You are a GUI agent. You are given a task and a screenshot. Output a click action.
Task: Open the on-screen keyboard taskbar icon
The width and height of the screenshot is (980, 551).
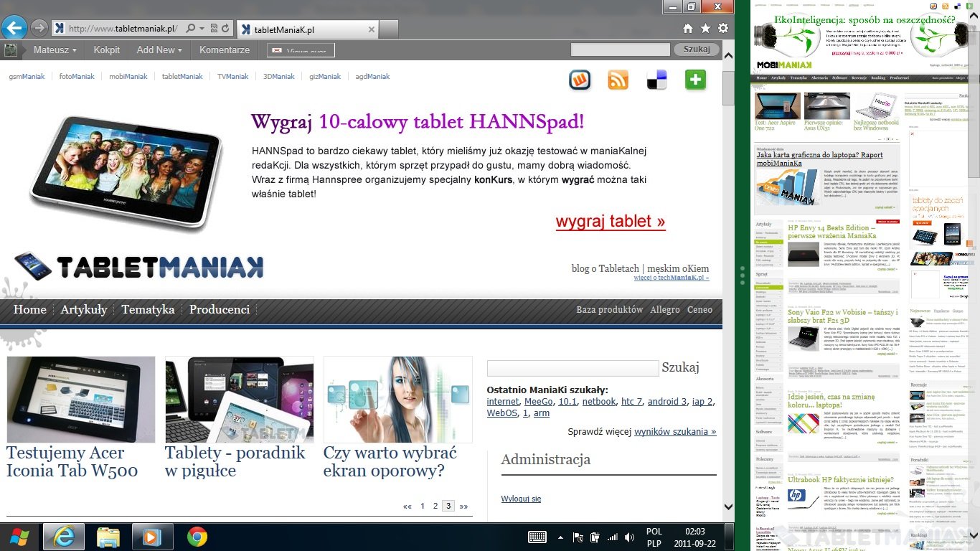(x=537, y=537)
